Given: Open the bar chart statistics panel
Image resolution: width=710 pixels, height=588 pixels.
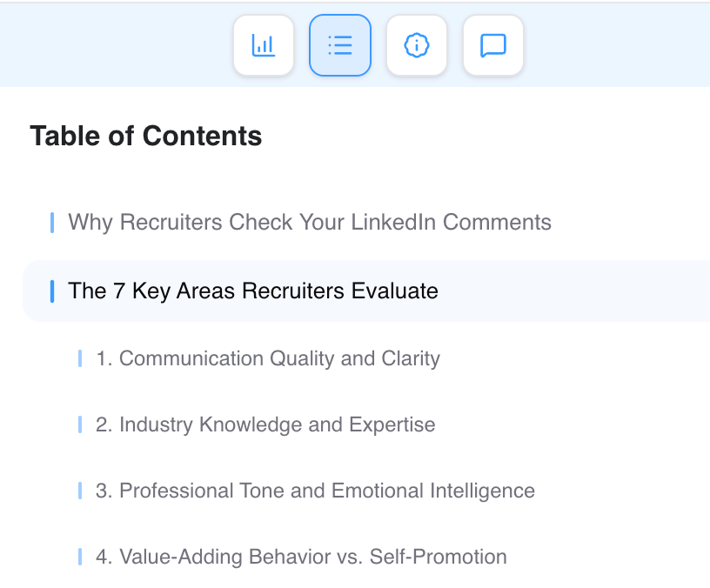Looking at the screenshot, I should 264,45.
